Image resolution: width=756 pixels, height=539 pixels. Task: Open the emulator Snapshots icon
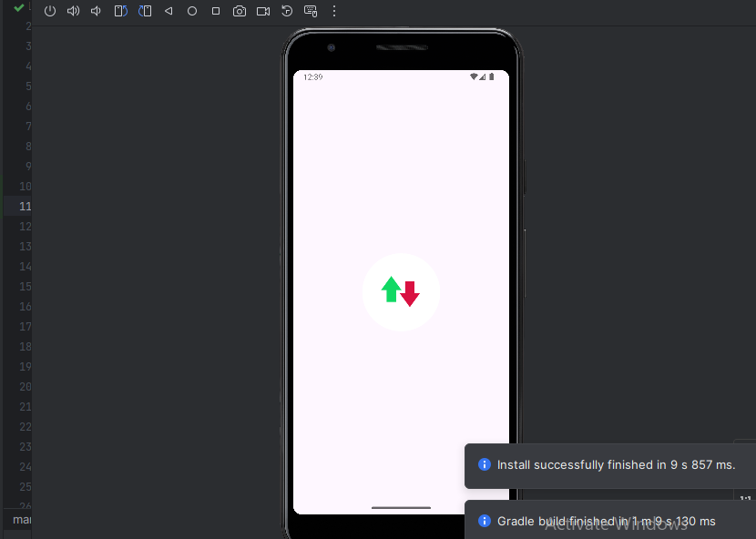(287, 12)
